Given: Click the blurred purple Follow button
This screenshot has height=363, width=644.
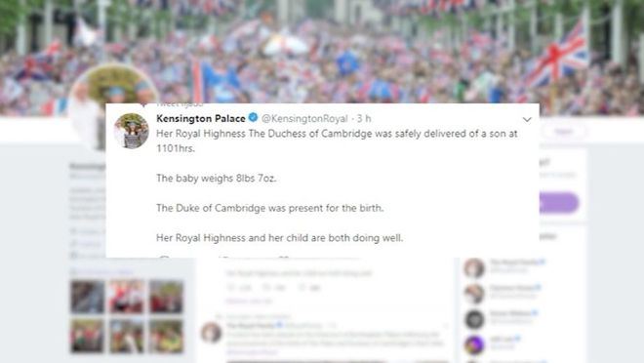Looking at the screenshot, I should [559, 203].
